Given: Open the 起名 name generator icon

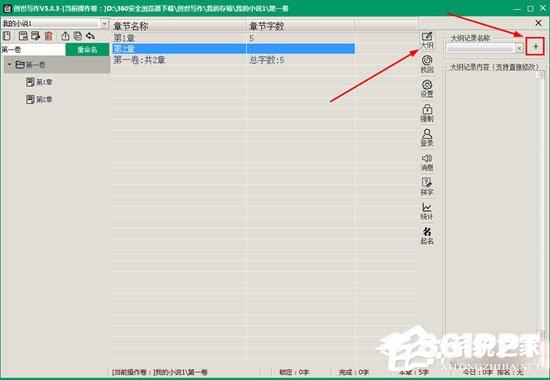Looking at the screenshot, I should click(427, 235).
